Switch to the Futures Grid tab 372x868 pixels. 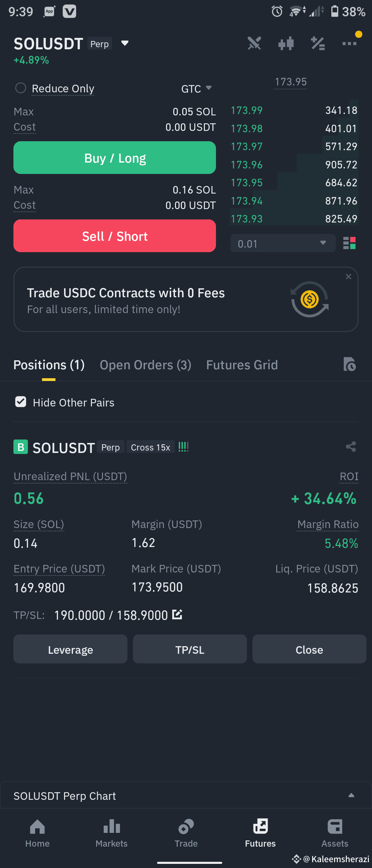coord(242,365)
